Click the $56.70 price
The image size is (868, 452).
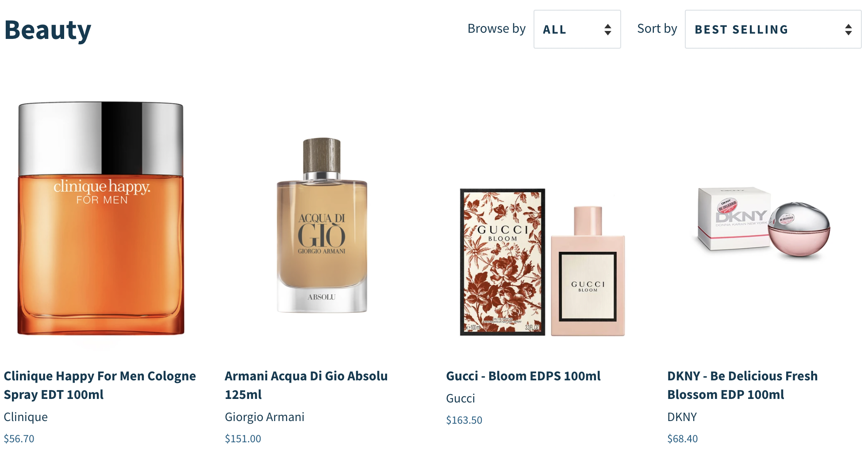(x=19, y=439)
